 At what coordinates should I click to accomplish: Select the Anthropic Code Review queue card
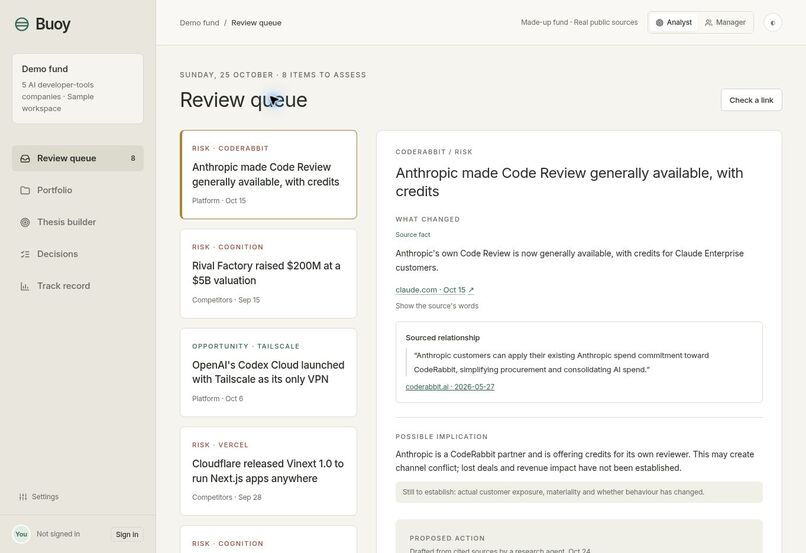[x=268, y=175]
